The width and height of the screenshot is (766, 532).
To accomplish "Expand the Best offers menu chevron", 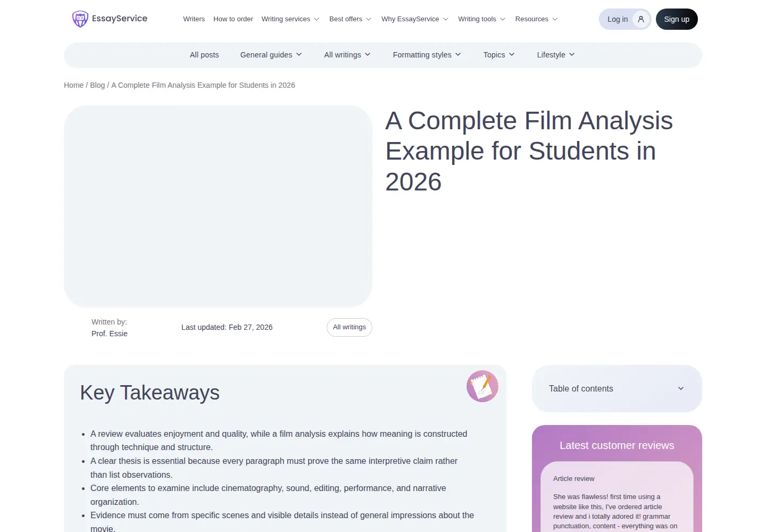I will (369, 19).
